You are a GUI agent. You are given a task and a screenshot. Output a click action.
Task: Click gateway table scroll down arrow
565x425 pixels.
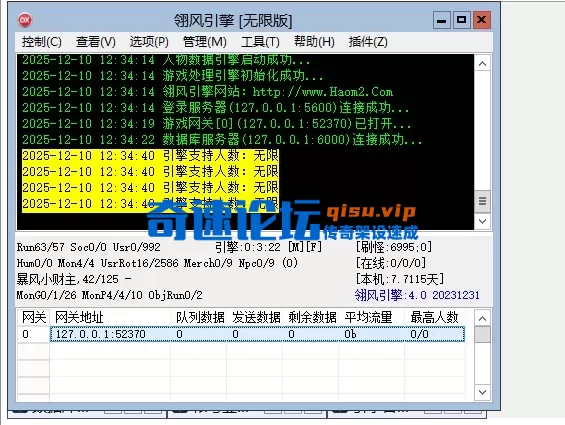pyautogui.click(x=482, y=392)
